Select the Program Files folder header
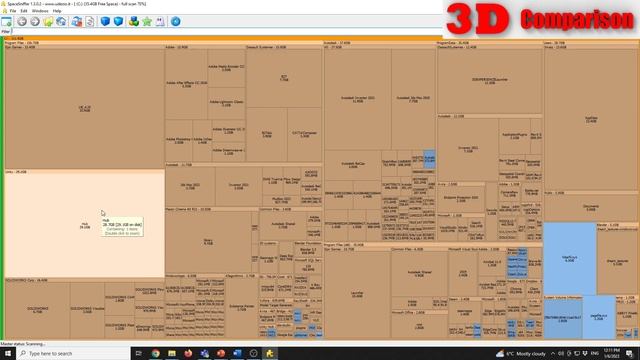 point(163,43)
